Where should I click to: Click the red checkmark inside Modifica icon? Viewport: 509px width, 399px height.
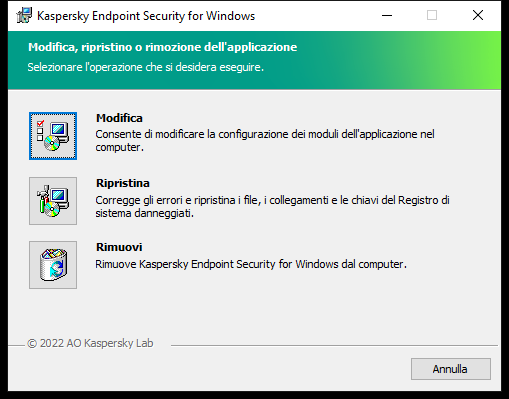point(40,123)
